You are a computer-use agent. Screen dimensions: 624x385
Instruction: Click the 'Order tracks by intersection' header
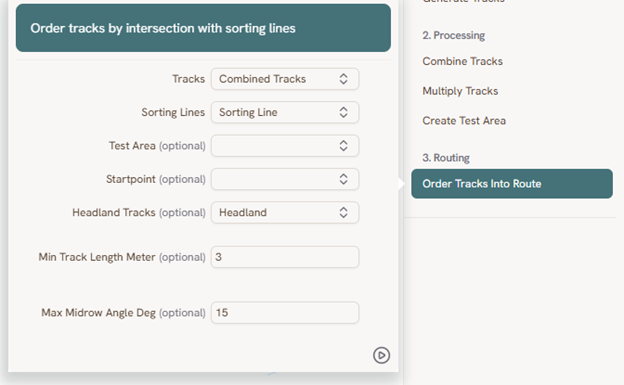coord(203,28)
